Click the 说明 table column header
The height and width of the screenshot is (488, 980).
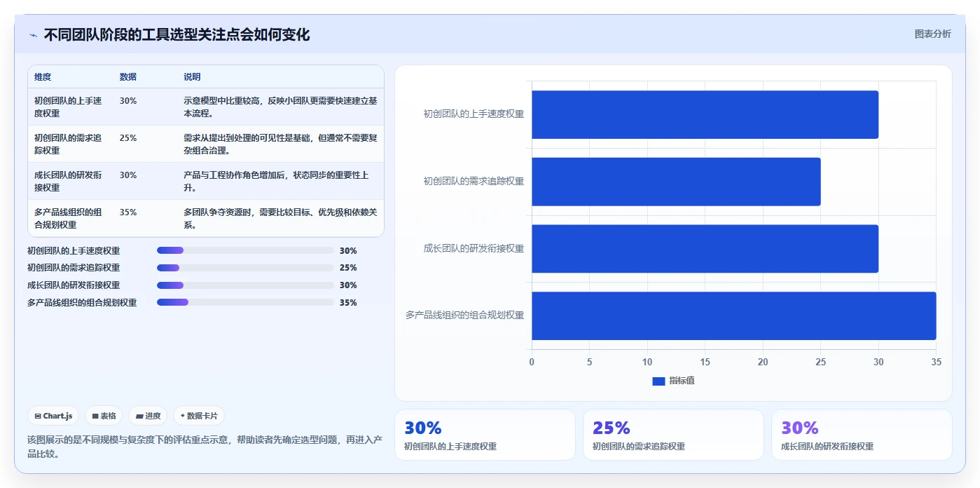(192, 77)
